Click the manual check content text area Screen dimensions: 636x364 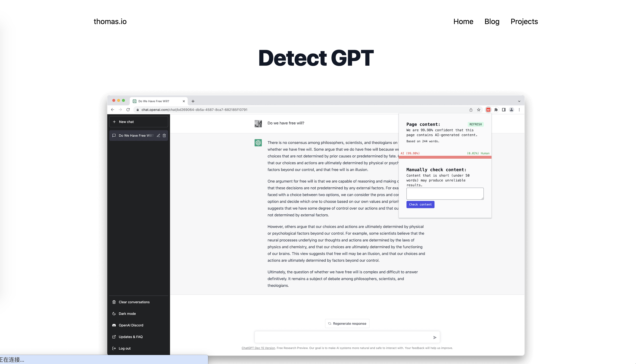click(445, 194)
